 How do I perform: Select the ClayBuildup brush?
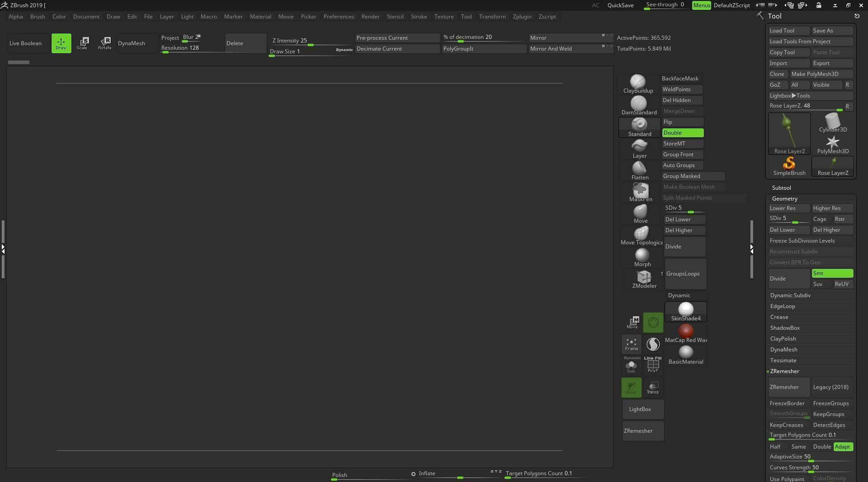638,84
